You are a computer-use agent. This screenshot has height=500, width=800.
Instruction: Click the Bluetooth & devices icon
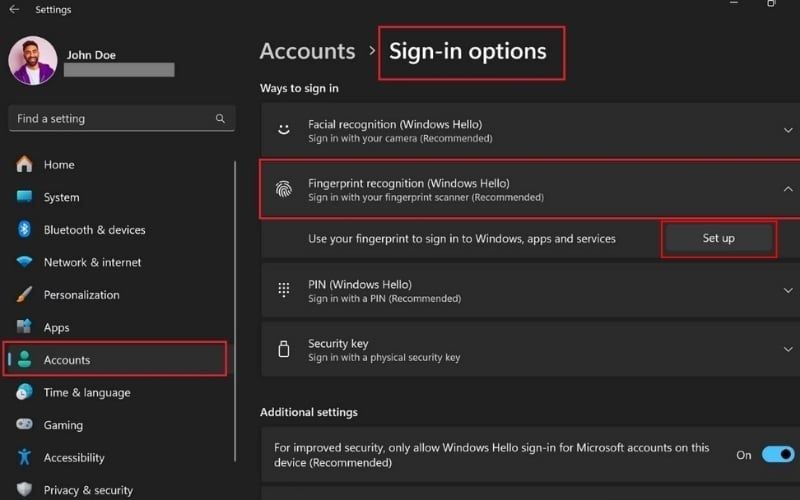tap(25, 230)
